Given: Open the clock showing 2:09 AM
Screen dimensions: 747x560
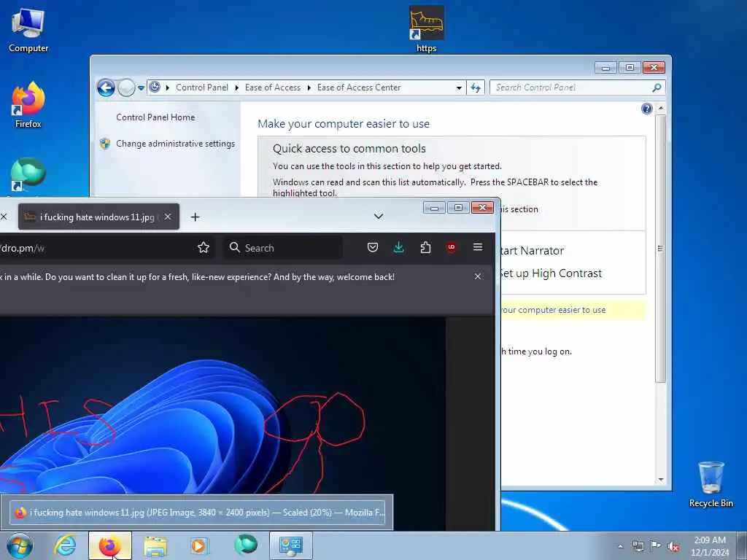Looking at the screenshot, I should point(710,546).
